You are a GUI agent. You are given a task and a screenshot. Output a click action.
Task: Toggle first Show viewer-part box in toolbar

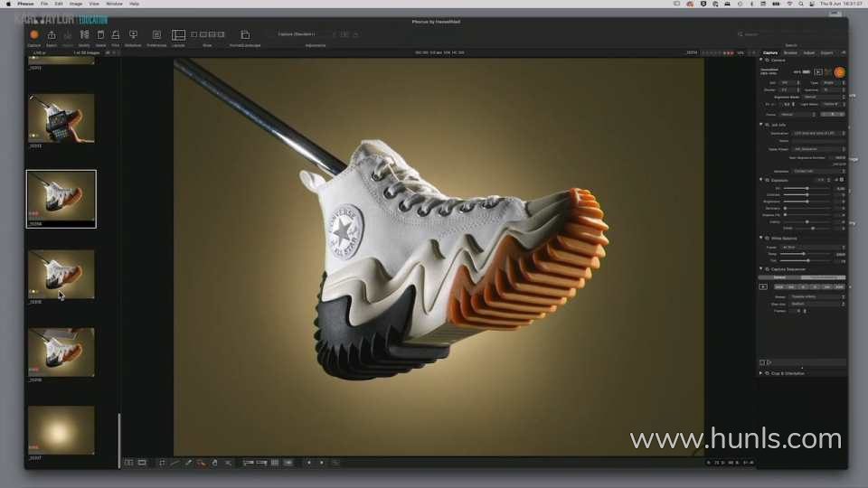193,34
